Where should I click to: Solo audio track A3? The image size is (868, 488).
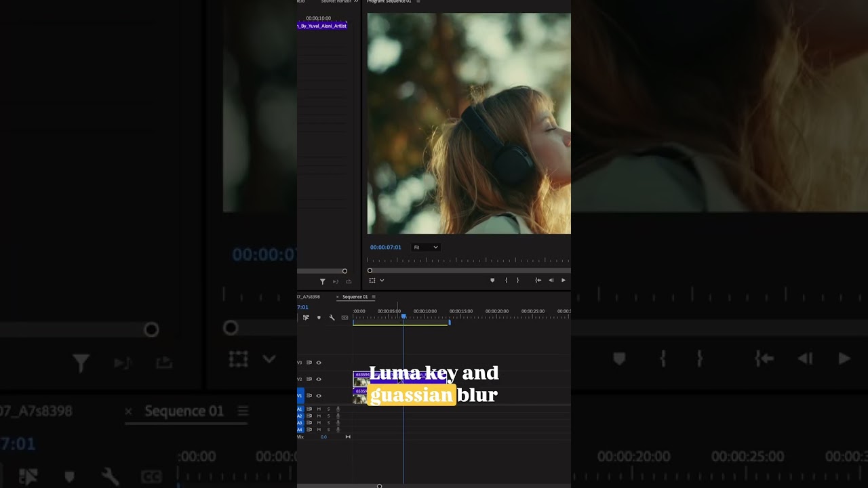328,422
